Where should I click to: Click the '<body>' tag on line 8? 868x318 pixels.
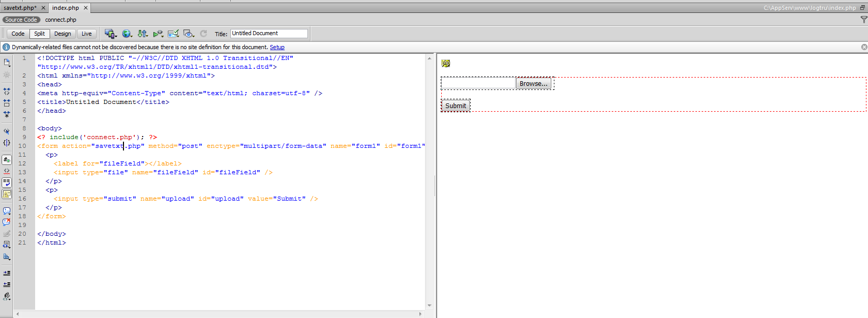[50, 128]
